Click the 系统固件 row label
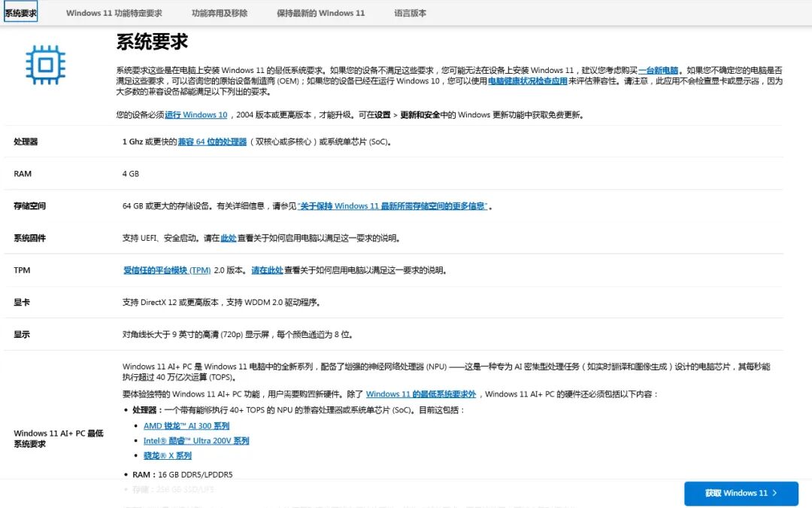This screenshot has height=508, width=812. coord(29,238)
